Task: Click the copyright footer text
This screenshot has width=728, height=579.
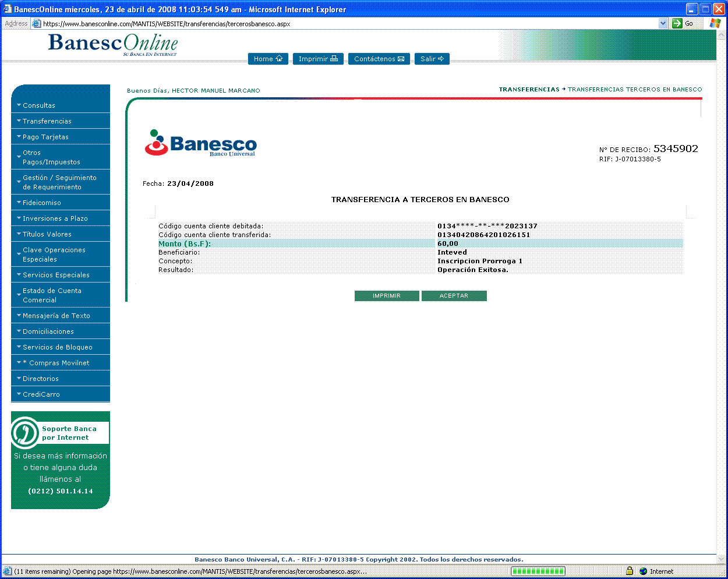Action: coord(359,559)
